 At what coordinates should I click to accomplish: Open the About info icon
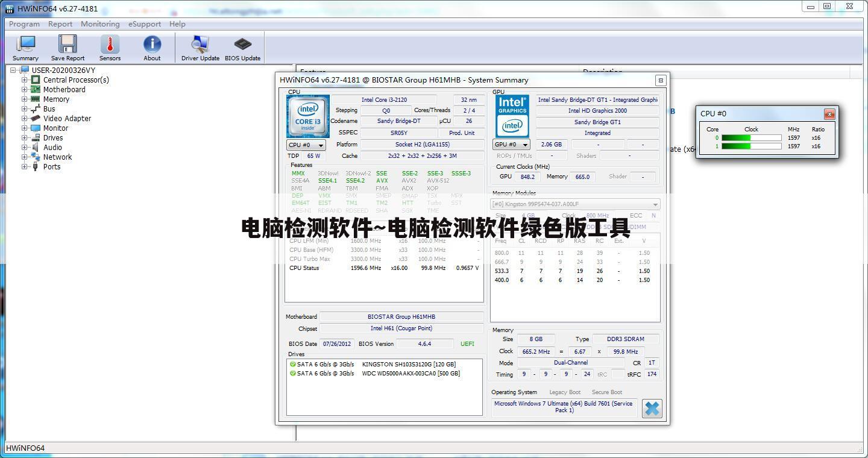[152, 44]
